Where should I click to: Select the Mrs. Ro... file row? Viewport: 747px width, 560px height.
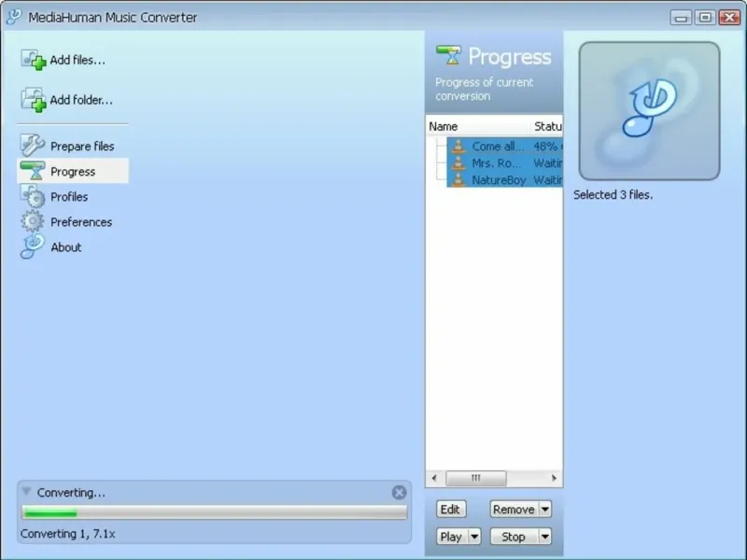point(504,162)
